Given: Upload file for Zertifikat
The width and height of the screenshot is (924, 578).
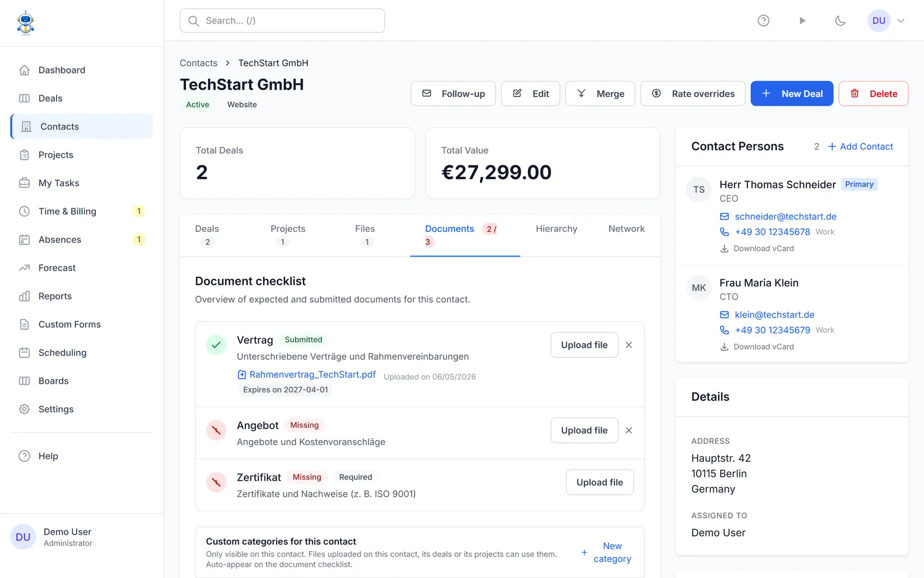Looking at the screenshot, I should 599,483.
